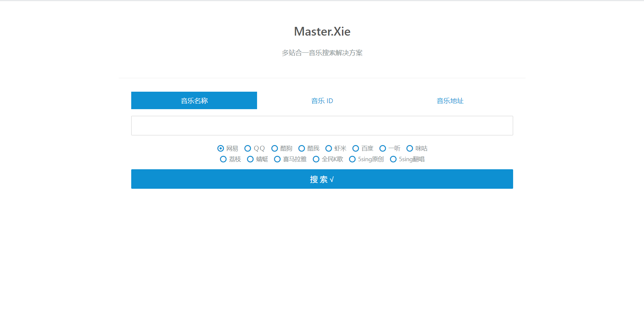This screenshot has width=644, height=312.
Task: Select the 虾米 radio option
Action: tap(329, 148)
